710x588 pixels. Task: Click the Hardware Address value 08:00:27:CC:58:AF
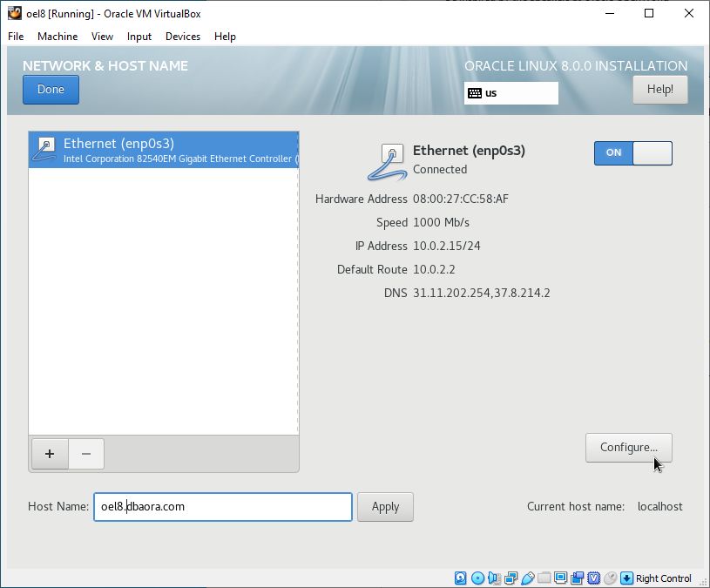461,199
